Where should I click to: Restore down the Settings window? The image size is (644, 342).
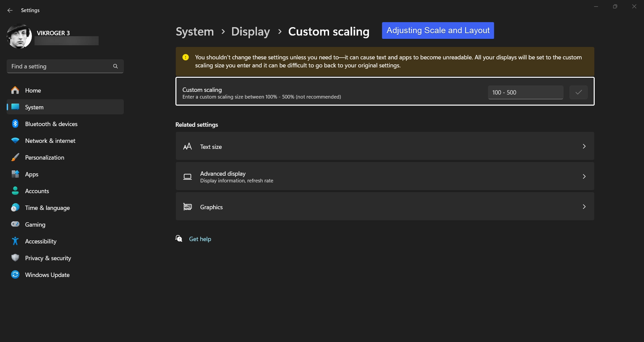pos(615,6)
